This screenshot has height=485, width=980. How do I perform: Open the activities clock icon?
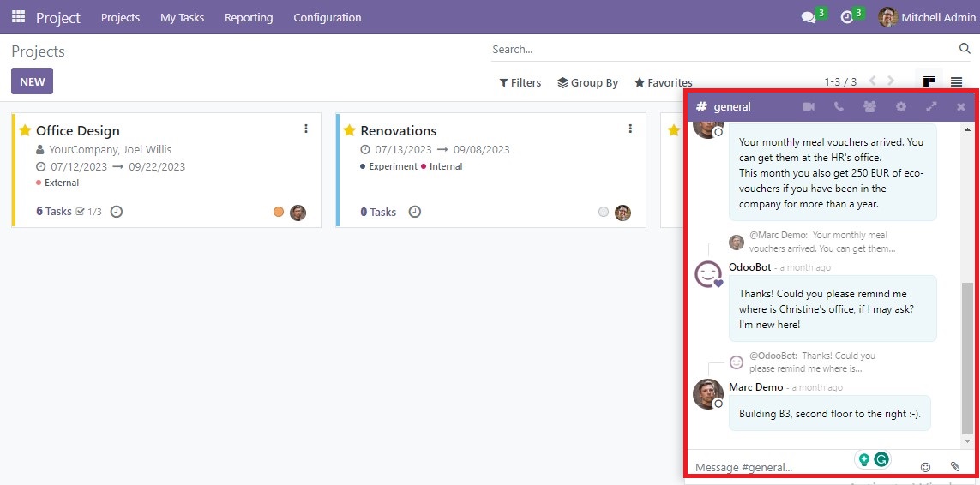coord(847,17)
